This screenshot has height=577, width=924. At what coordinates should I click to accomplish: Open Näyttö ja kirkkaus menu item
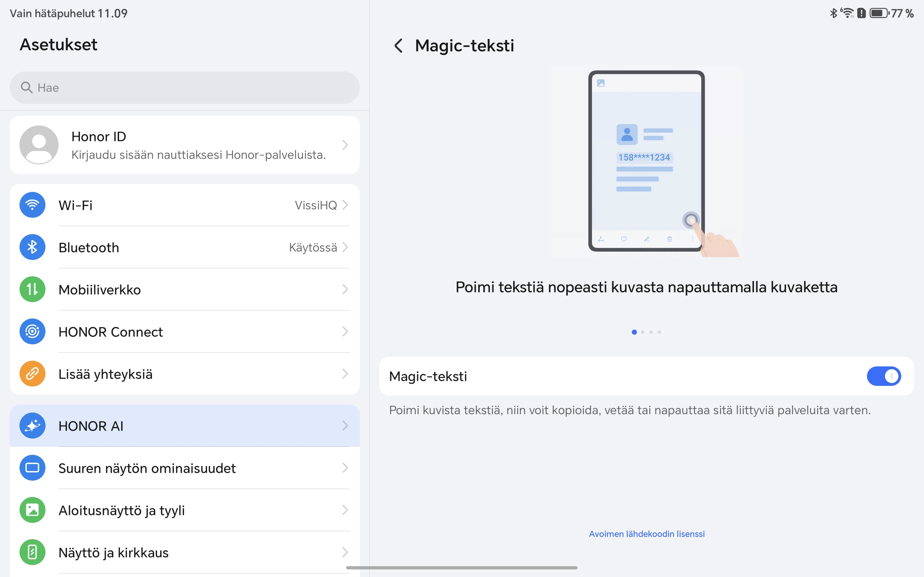tap(113, 552)
